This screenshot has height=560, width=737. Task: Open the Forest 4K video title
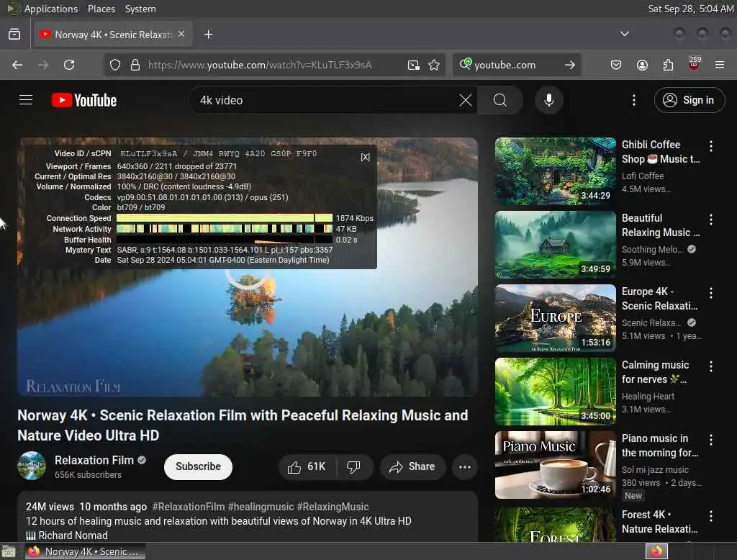[660, 522]
